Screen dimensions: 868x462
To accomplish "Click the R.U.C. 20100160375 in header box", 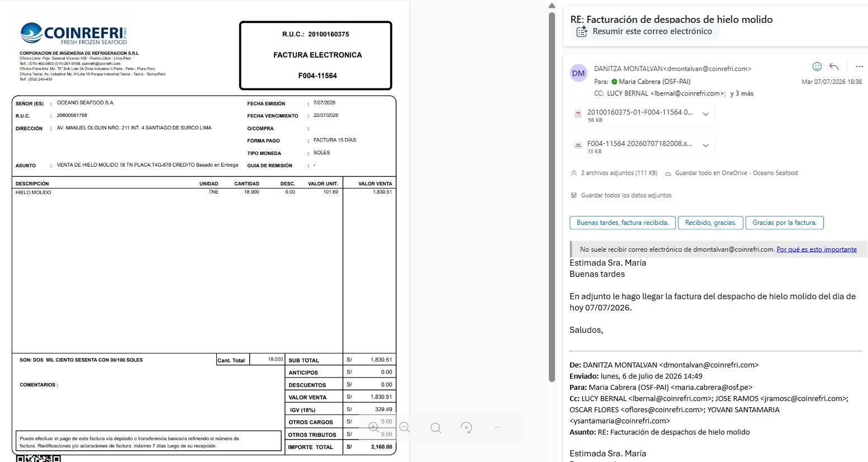I will click(316, 34).
